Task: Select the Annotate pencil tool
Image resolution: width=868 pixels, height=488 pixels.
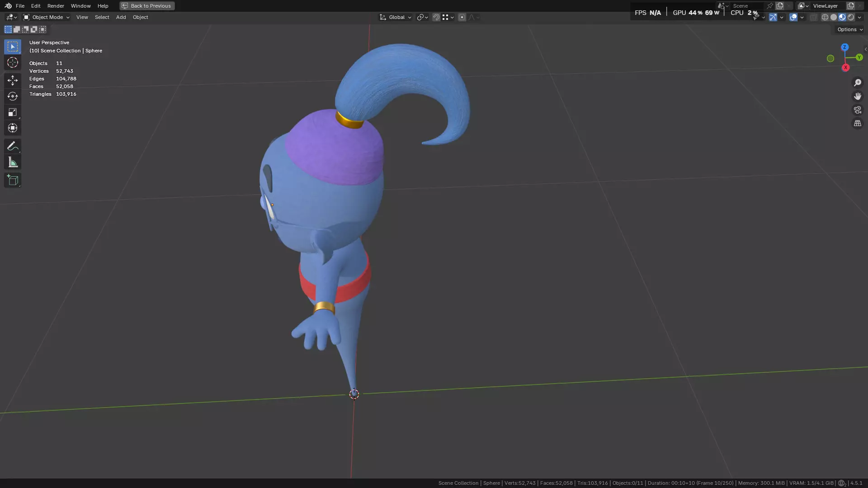Action: [13, 146]
